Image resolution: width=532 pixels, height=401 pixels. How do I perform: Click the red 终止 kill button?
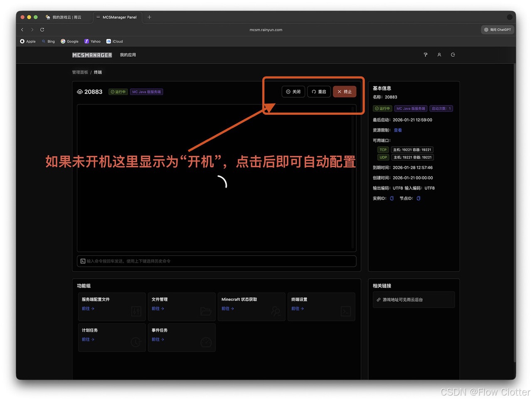[345, 92]
